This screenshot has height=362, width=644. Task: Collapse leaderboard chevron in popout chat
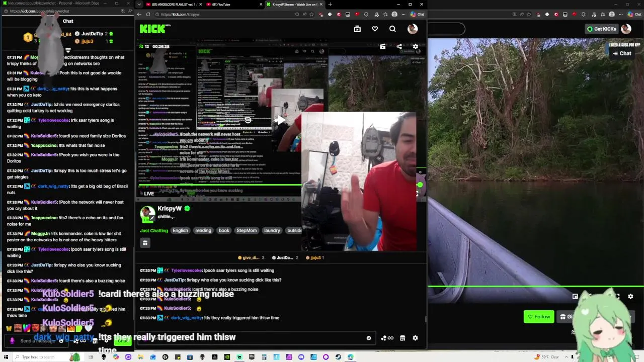click(68, 50)
